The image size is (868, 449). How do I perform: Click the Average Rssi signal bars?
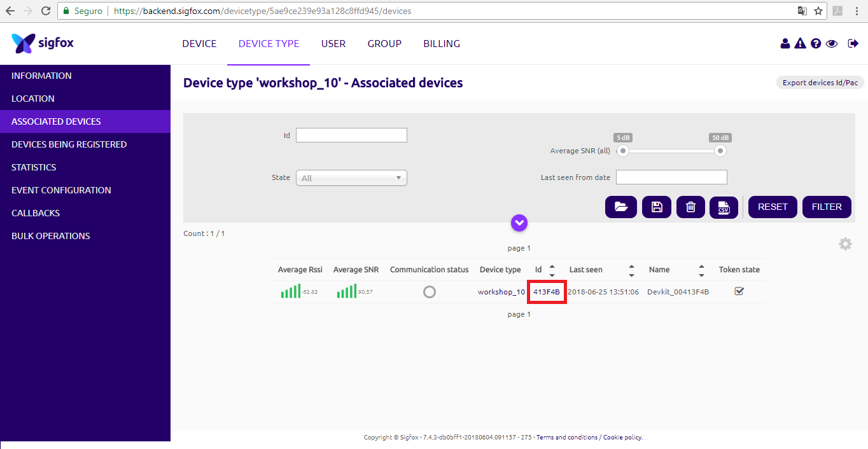(x=291, y=291)
